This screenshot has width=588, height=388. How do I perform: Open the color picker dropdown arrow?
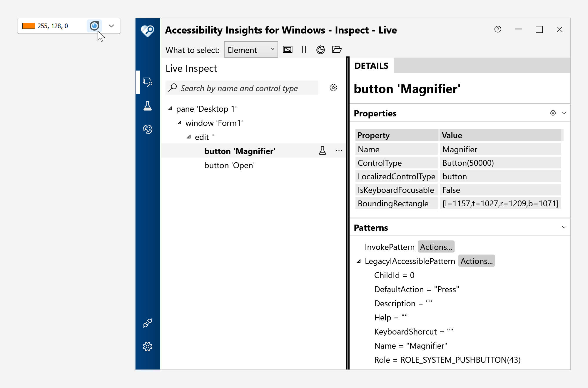(x=111, y=26)
